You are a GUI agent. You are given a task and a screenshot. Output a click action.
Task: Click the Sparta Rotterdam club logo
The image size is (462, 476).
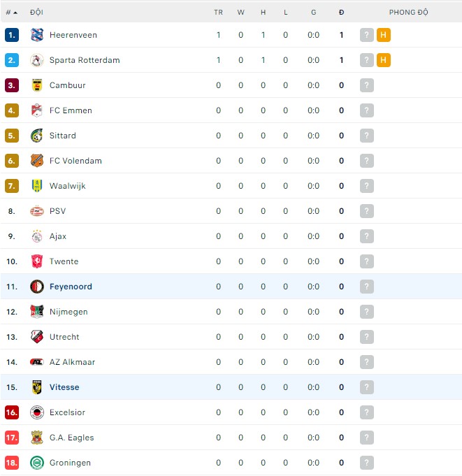[37, 60]
